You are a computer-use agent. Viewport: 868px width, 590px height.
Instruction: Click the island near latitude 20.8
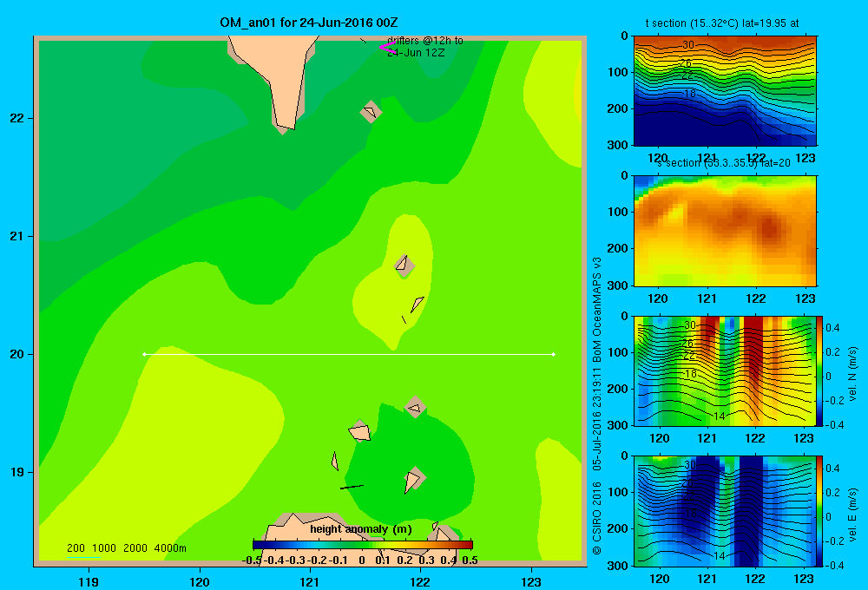(x=404, y=265)
